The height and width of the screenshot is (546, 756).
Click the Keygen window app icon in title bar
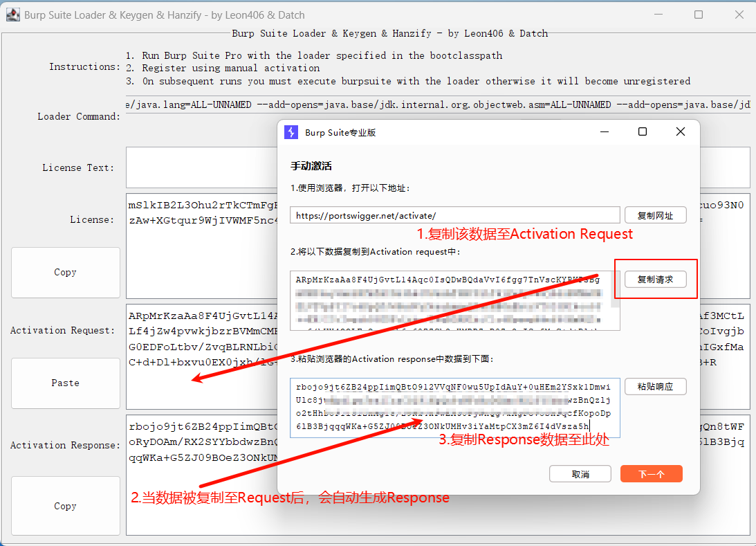coord(13,15)
